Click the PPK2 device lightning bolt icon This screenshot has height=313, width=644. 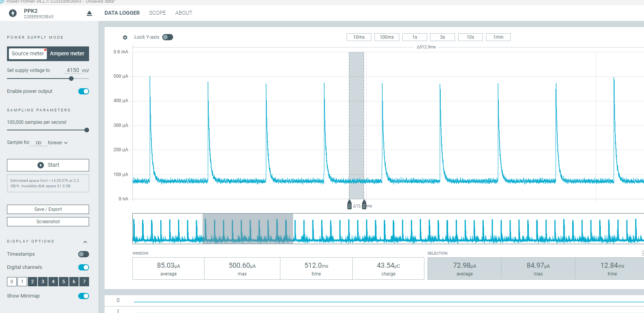[13, 14]
